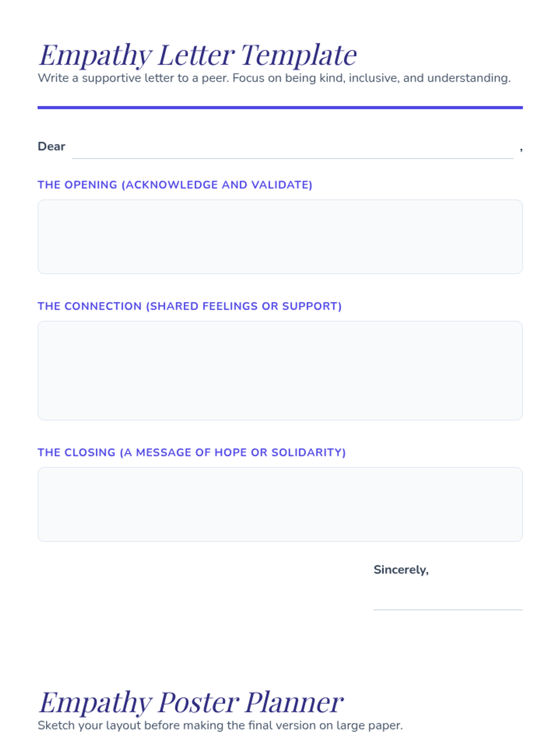Click the 'Dear' salutation label
This screenshot has width=560, height=747.
coord(51,147)
